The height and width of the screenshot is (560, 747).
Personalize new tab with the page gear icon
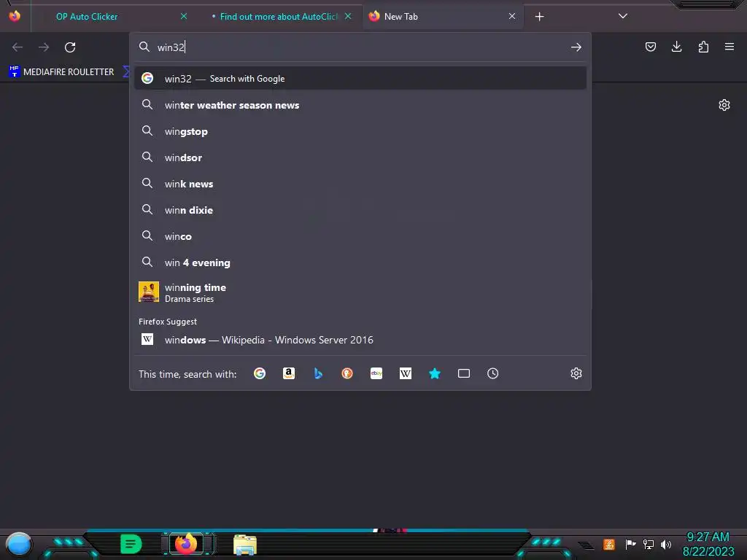click(x=724, y=105)
